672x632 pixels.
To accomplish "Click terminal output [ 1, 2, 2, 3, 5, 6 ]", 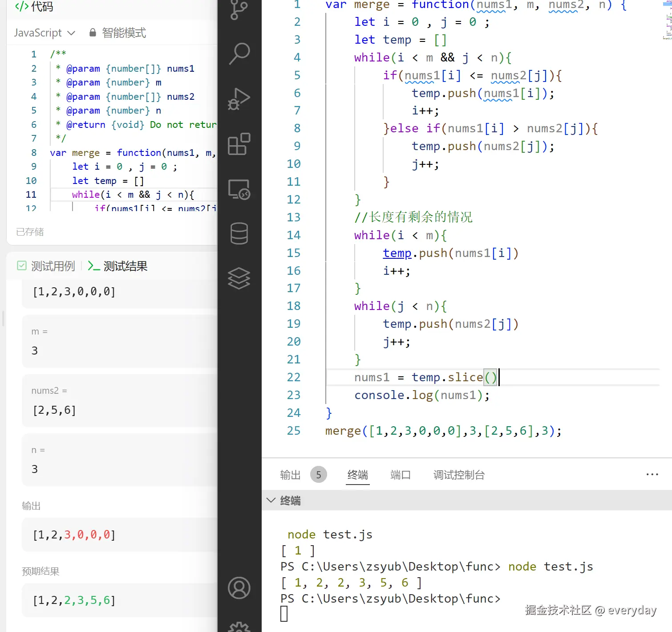I will (351, 583).
